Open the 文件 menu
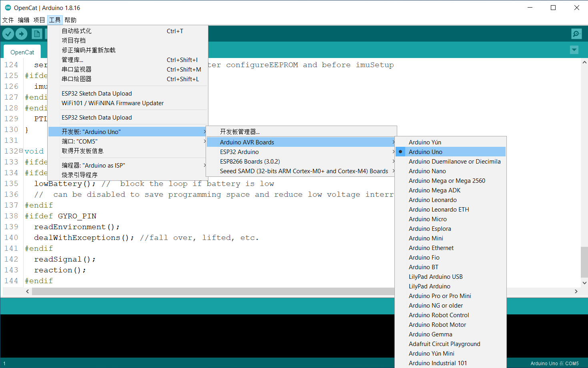 tap(8, 20)
